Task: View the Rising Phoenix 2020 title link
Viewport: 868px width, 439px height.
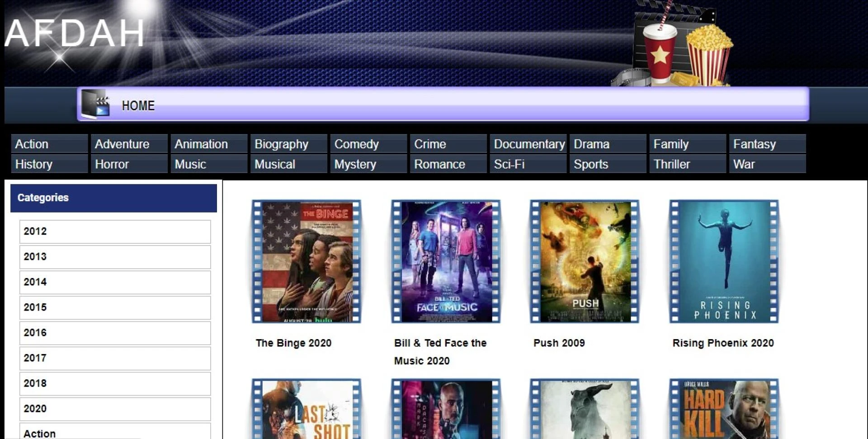Action: tap(722, 343)
